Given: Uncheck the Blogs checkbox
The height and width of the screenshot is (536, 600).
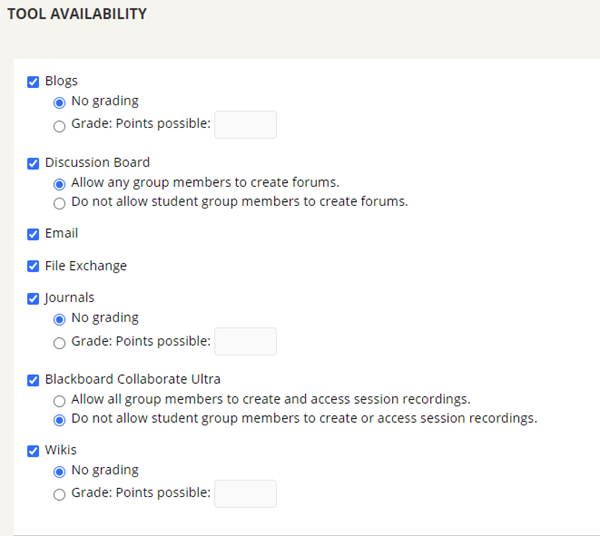Looking at the screenshot, I should (33, 82).
